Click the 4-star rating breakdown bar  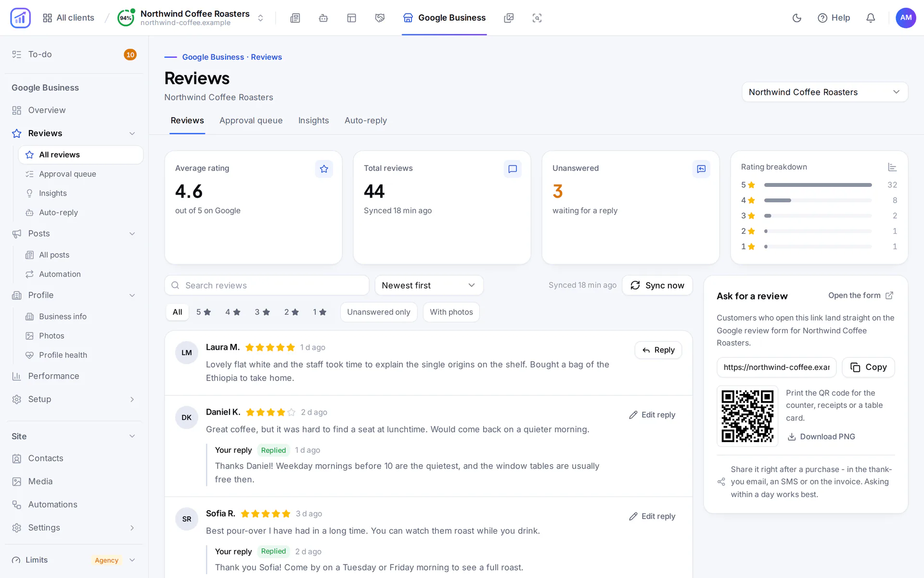(818, 200)
